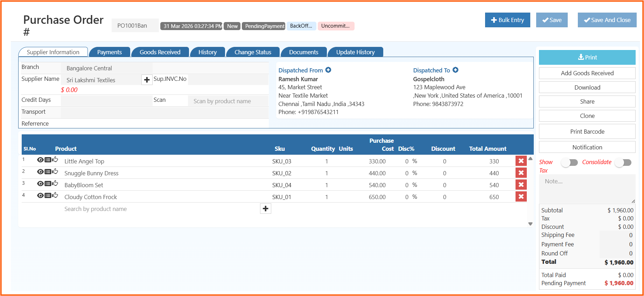Screen dimensions: 644x296
Task: Enable the Show Tax toggle
Action: click(x=569, y=163)
